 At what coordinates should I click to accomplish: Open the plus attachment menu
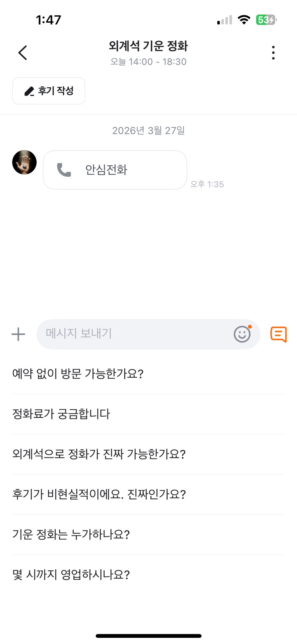(x=18, y=334)
